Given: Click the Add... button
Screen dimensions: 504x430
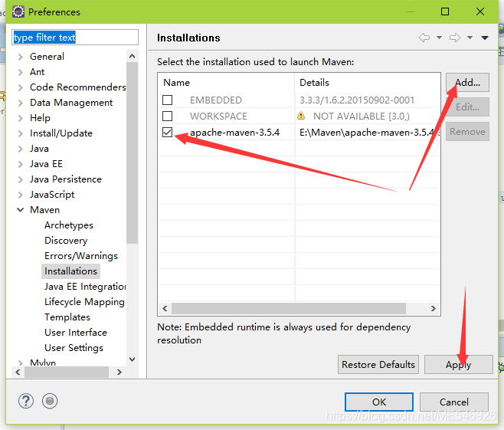Looking at the screenshot, I should (467, 83).
